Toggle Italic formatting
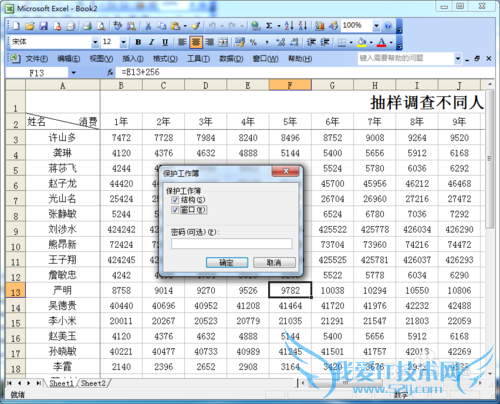The image size is (500, 404). [x=152, y=42]
